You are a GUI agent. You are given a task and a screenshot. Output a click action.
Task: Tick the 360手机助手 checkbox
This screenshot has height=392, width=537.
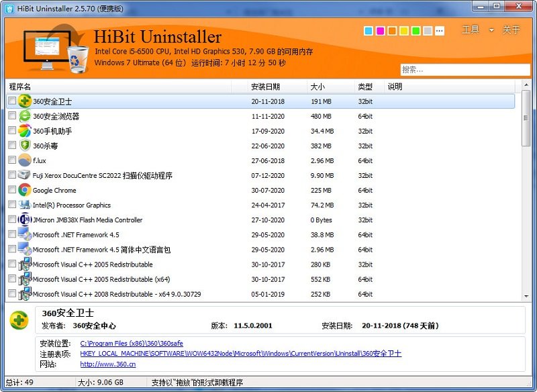tap(12, 130)
